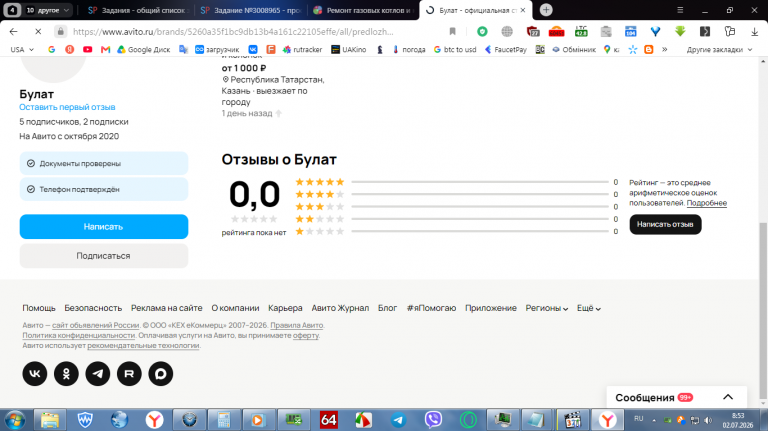This screenshot has width=768, height=431.
Task: Open Avito Telegram channel icon
Action: [x=98, y=374]
